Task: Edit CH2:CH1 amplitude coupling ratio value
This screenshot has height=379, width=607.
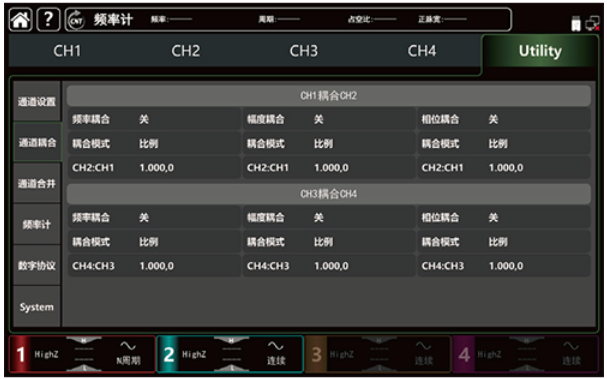Action: 329,168
